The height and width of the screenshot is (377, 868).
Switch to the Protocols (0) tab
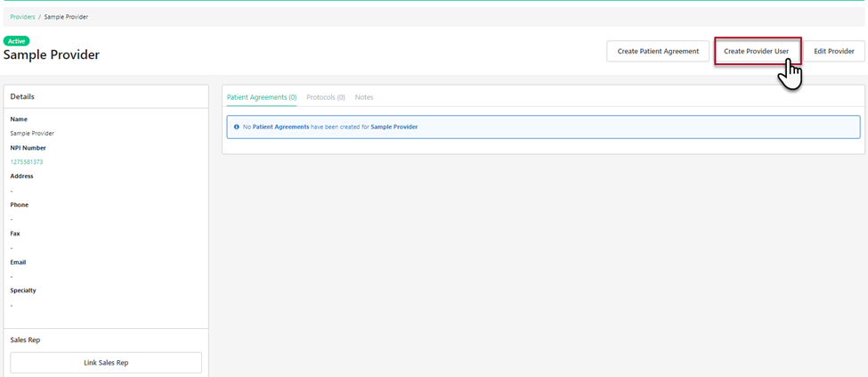pos(325,97)
